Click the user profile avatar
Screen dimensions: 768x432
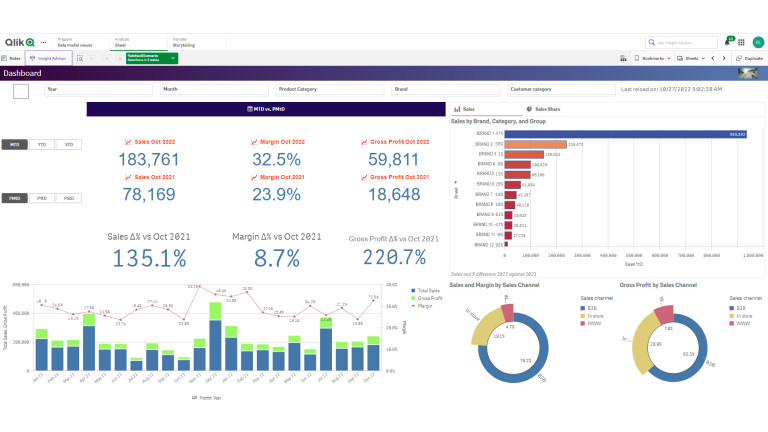758,42
